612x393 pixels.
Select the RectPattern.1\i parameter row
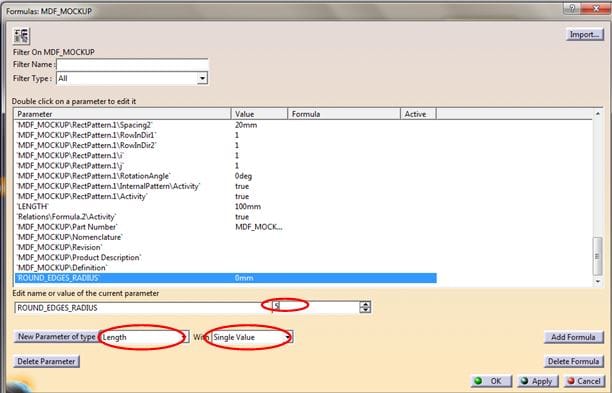click(x=226, y=155)
